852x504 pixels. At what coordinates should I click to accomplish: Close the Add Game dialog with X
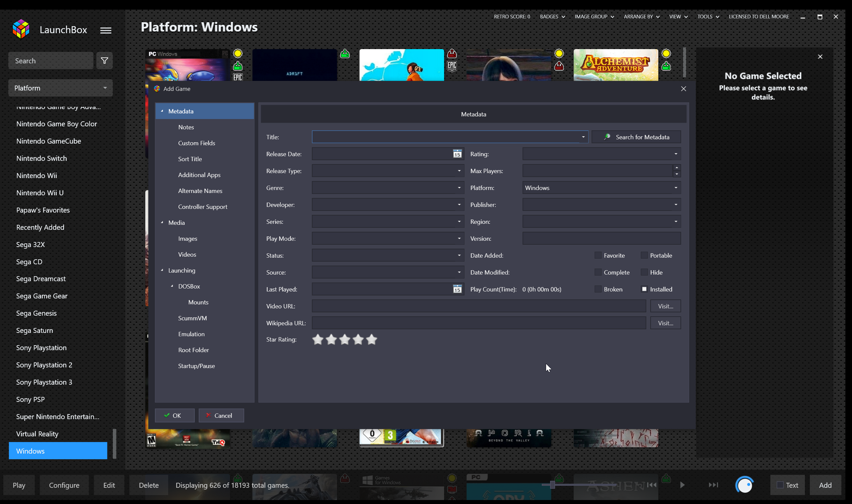tap(683, 89)
